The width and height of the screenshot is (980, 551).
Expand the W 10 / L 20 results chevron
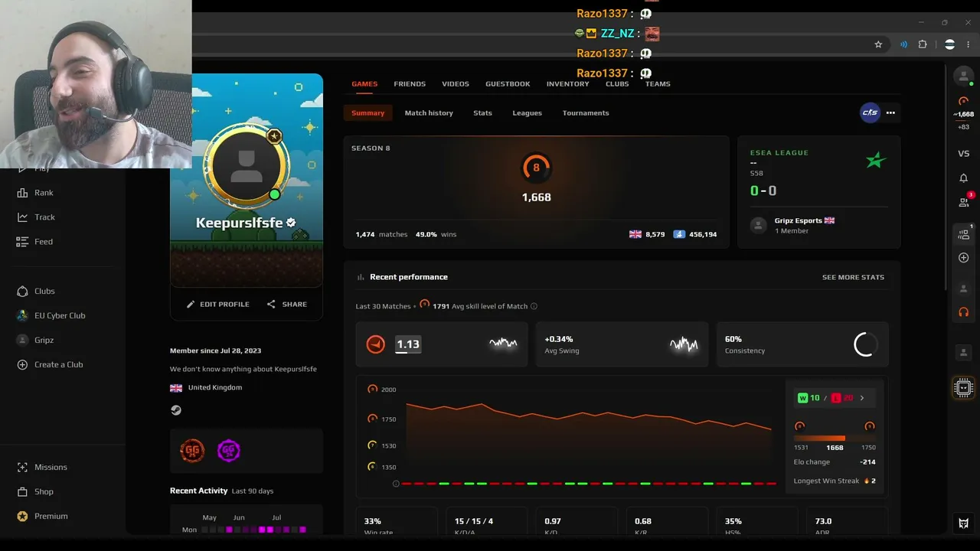(862, 398)
